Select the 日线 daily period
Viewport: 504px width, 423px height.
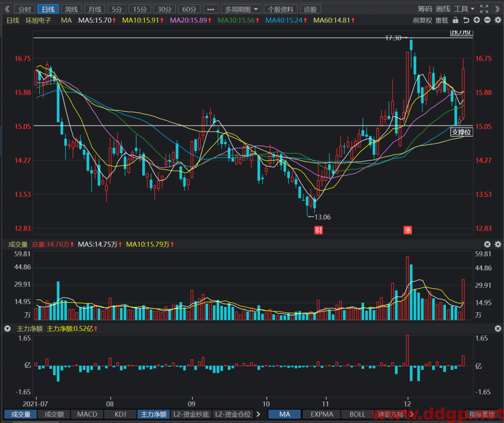click(x=48, y=9)
